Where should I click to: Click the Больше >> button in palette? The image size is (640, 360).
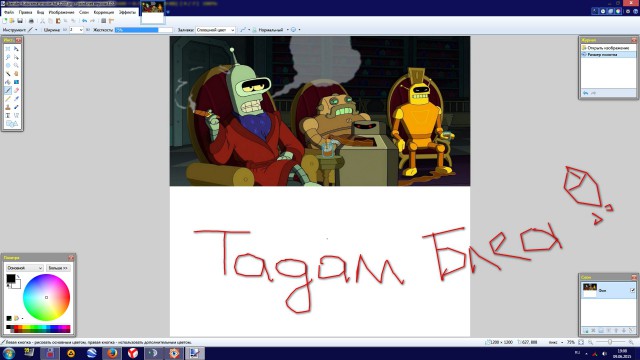point(58,268)
